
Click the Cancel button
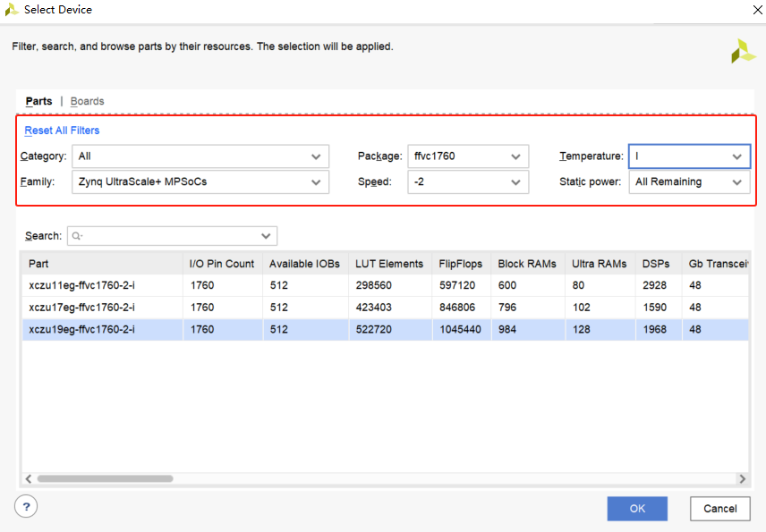(720, 509)
